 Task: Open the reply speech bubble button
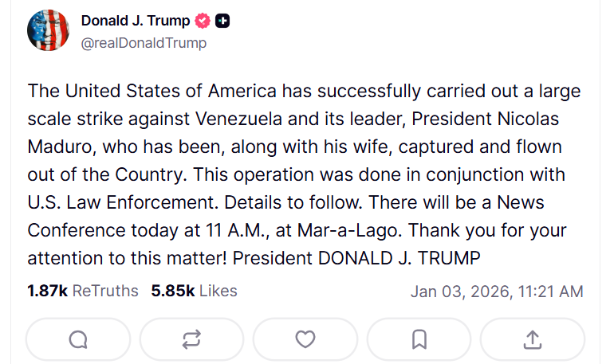[x=78, y=340]
